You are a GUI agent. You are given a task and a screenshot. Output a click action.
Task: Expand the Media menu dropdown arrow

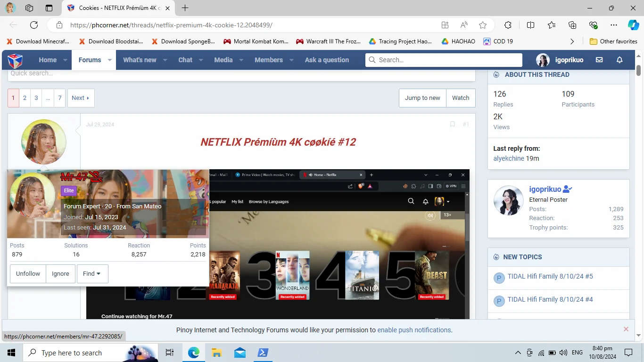(x=241, y=60)
